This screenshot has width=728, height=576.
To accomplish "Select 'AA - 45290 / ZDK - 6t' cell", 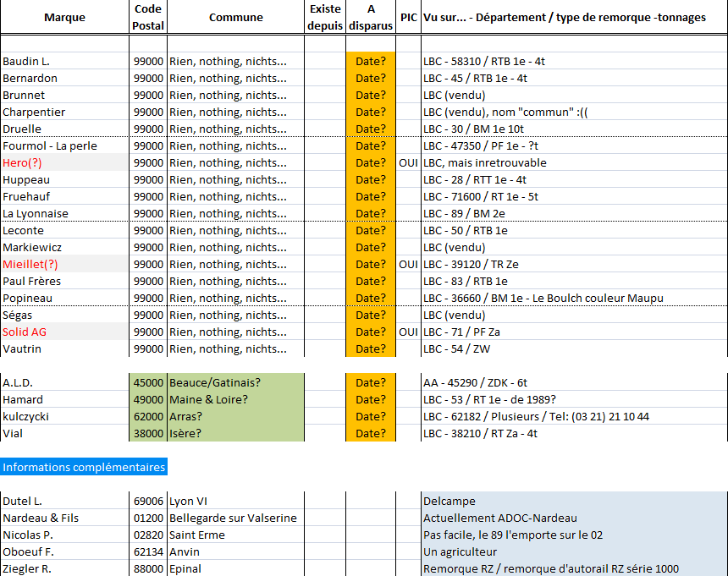I will (x=574, y=382).
